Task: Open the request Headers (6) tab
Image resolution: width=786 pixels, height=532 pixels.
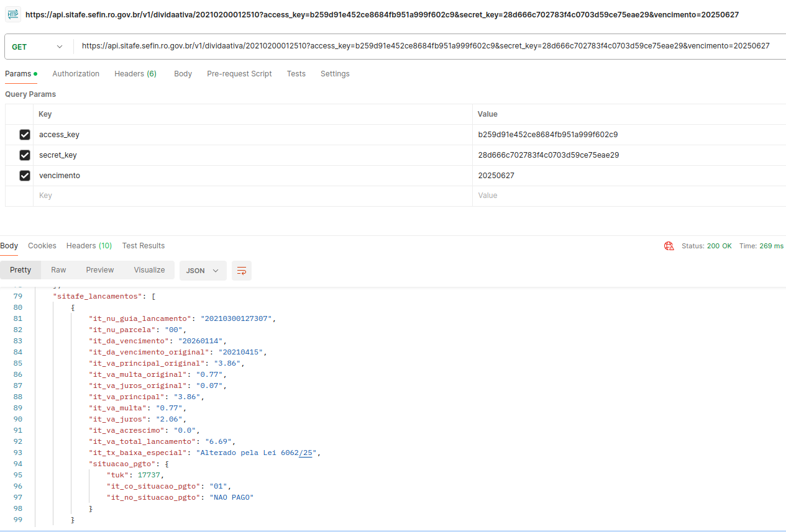Action: pos(135,74)
